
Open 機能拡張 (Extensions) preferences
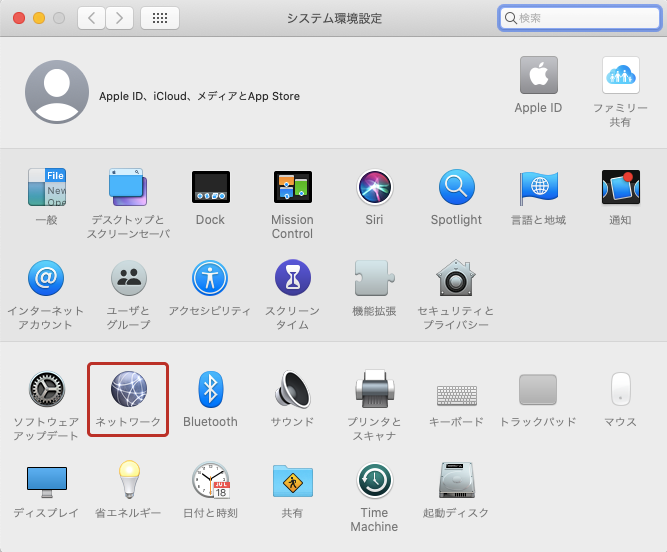pos(375,278)
